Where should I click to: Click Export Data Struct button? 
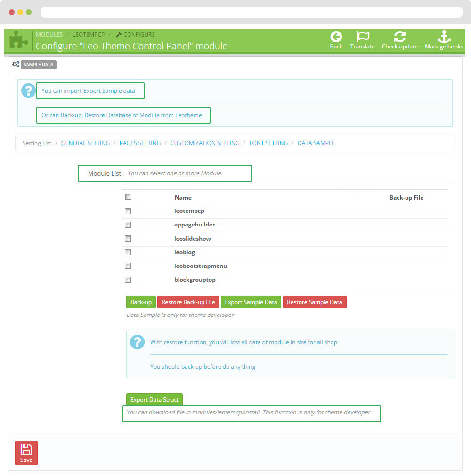154,400
